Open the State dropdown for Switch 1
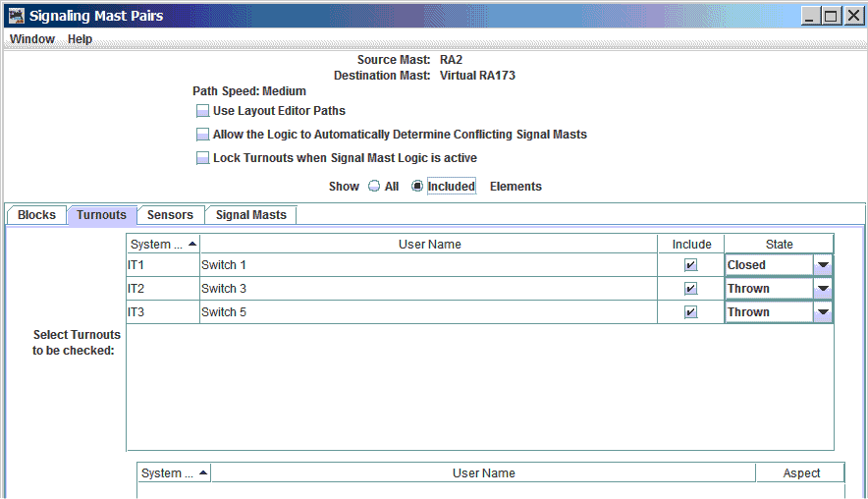 click(x=823, y=265)
